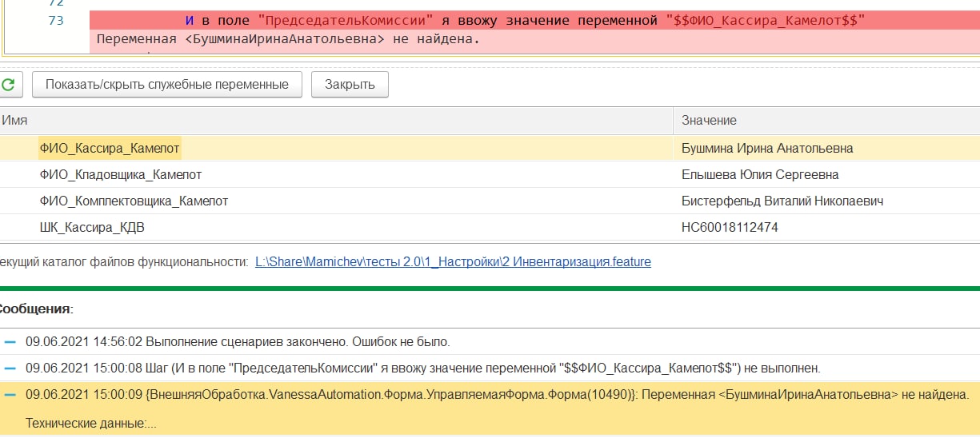
Task: Click minus icon beside 15:00:08 step message
Action: (10, 368)
